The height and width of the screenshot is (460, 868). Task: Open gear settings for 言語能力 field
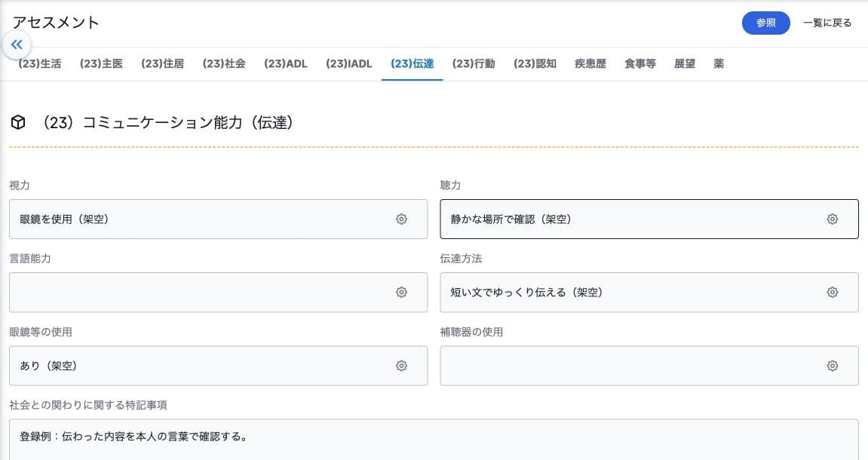tap(401, 293)
